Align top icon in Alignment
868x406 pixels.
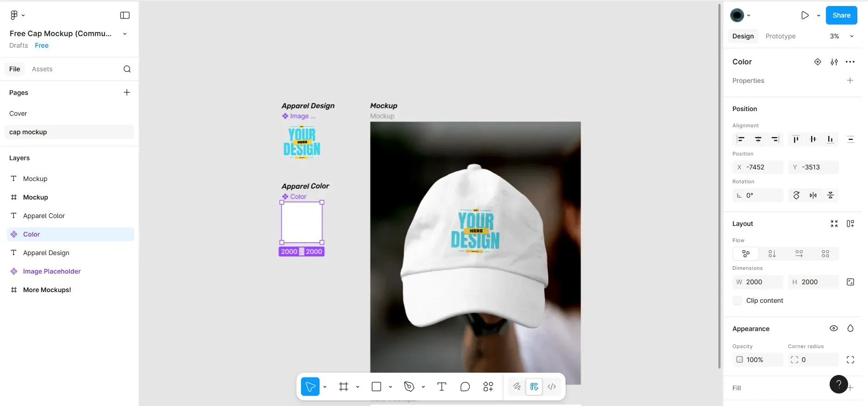796,139
